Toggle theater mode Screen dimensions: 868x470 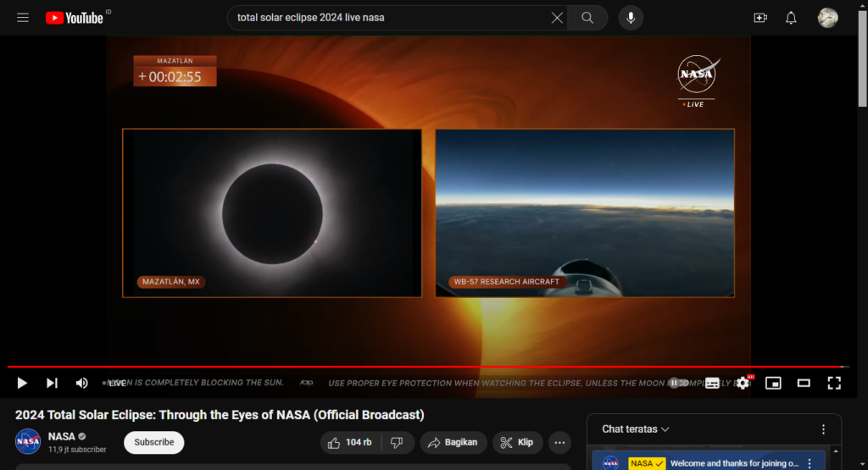[x=804, y=383]
